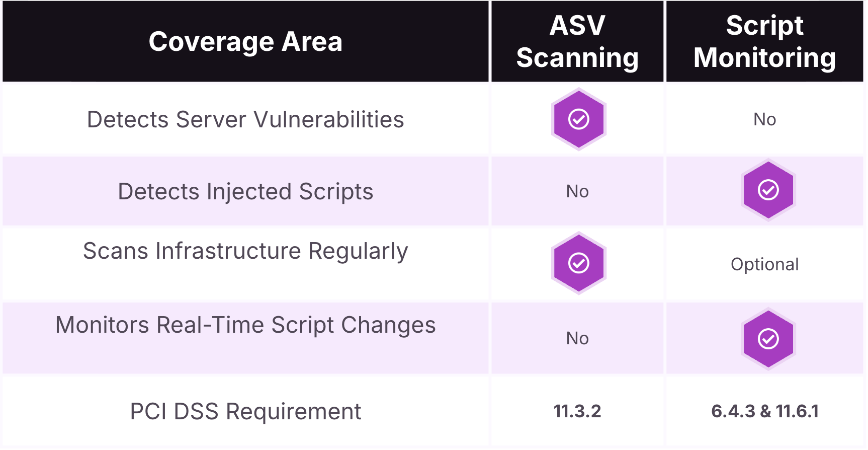868x450 pixels.
Task: Click the 6.4.3 & 11.6.1 requirement value
Action: 764,411
